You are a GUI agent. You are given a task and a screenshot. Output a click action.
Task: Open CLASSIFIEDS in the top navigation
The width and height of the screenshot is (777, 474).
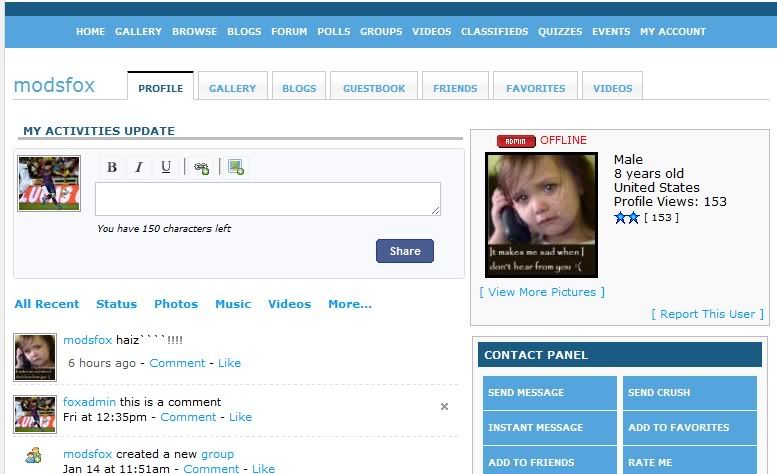coord(495,32)
